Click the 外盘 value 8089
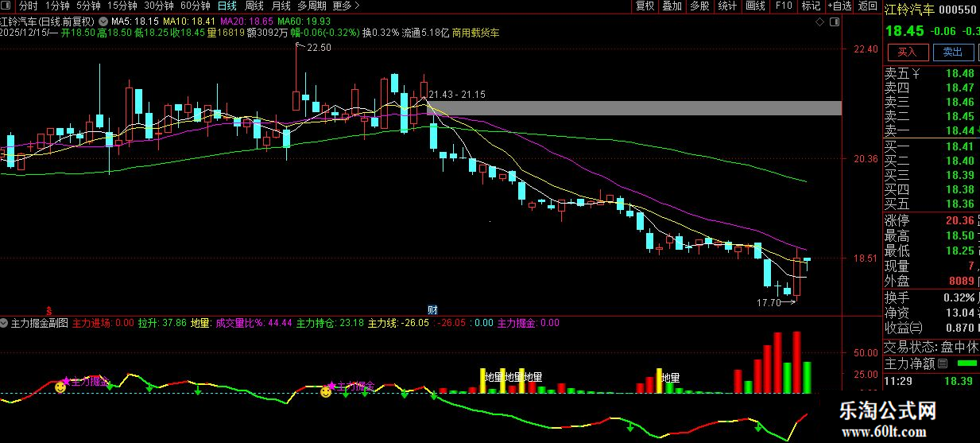Viewport: 980px width, 443px height. pyautogui.click(x=961, y=281)
